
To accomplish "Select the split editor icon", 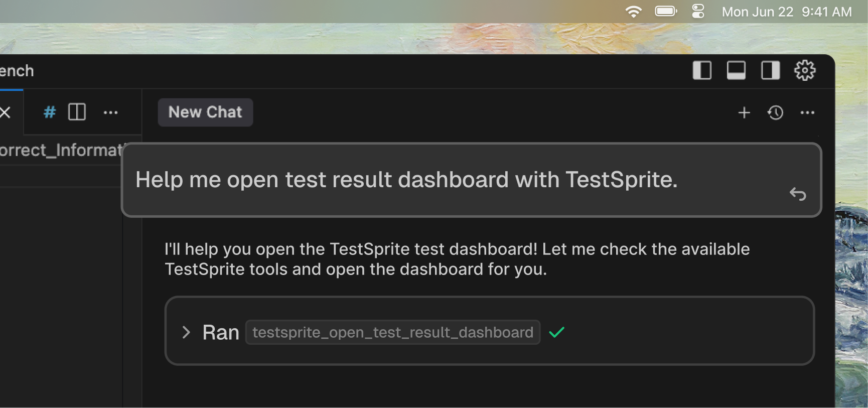I will 76,111.
